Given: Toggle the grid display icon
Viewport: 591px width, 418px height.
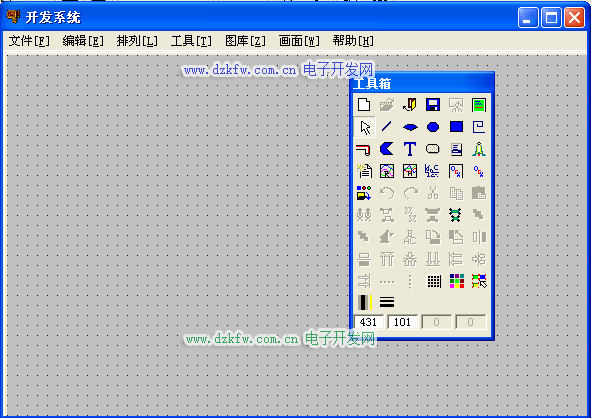Looking at the screenshot, I should (x=433, y=281).
